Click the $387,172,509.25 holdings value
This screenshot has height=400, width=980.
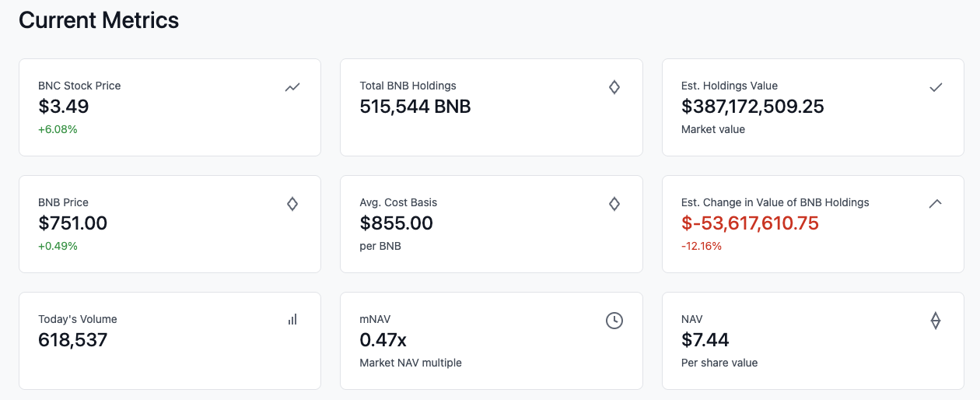[x=753, y=107]
